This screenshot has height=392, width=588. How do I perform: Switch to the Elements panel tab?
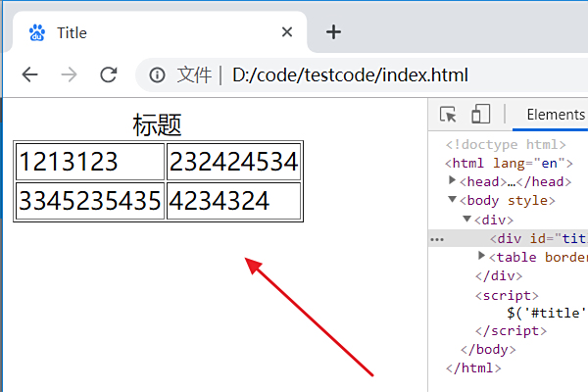click(x=556, y=115)
